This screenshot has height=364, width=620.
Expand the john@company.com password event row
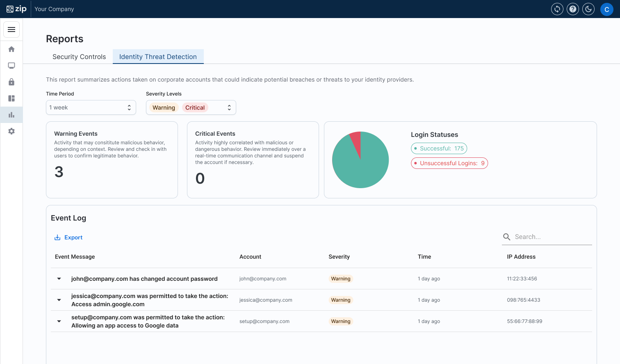tap(59, 279)
